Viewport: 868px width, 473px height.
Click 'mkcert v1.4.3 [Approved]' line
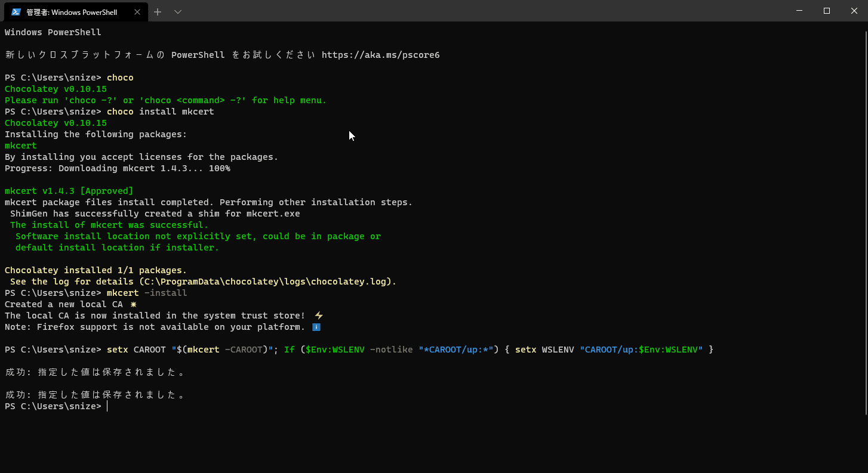click(69, 191)
